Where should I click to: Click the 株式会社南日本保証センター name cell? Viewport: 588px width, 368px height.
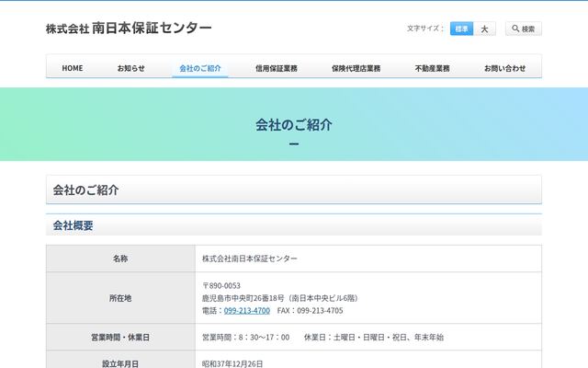(368, 259)
